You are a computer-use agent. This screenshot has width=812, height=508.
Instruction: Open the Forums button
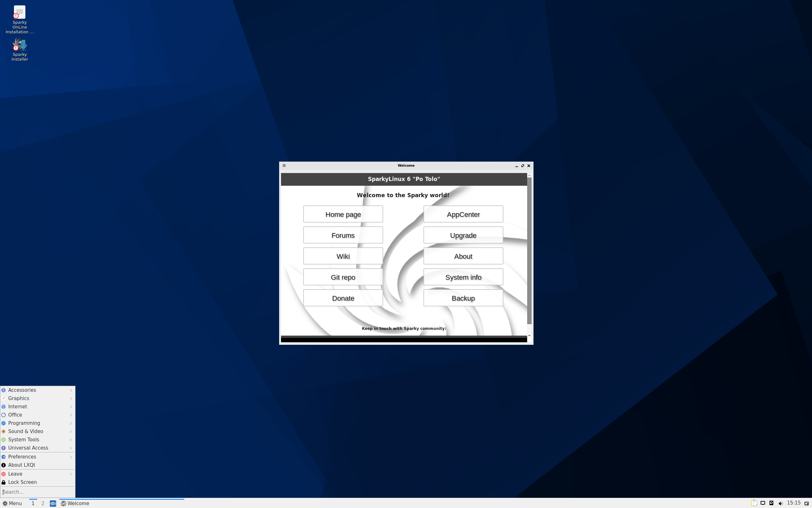pos(343,235)
